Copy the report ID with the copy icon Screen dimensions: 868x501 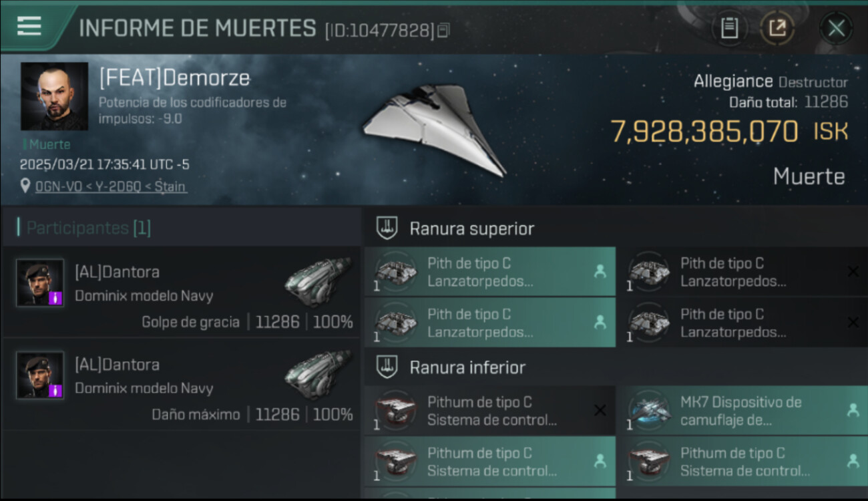[444, 30]
